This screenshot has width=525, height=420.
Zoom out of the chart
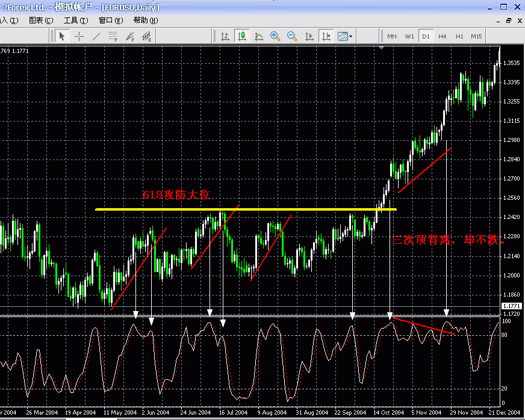click(292, 36)
